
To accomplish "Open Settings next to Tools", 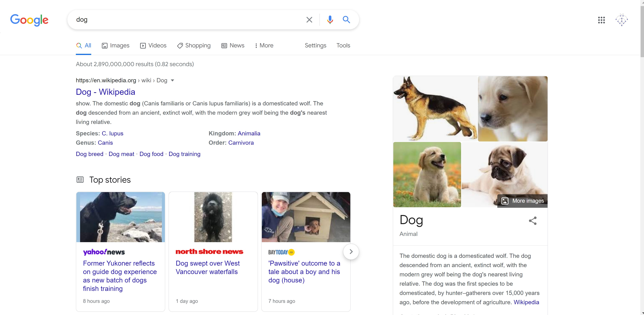I will click(x=315, y=46).
